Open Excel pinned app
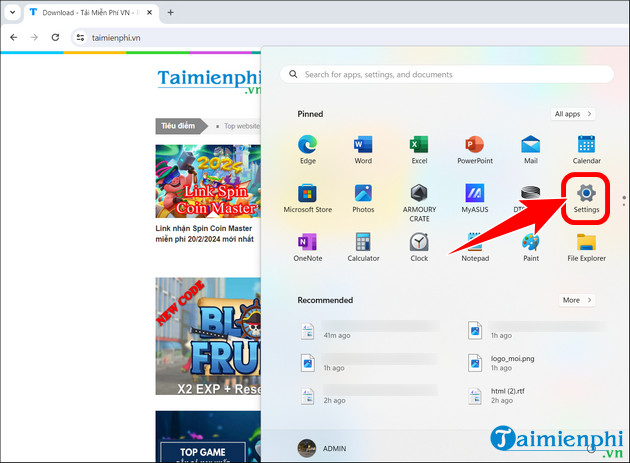The height and width of the screenshot is (463, 630). click(419, 150)
